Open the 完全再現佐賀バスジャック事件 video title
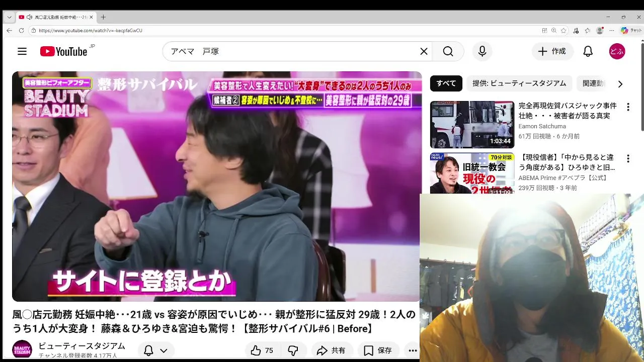 [x=568, y=111]
